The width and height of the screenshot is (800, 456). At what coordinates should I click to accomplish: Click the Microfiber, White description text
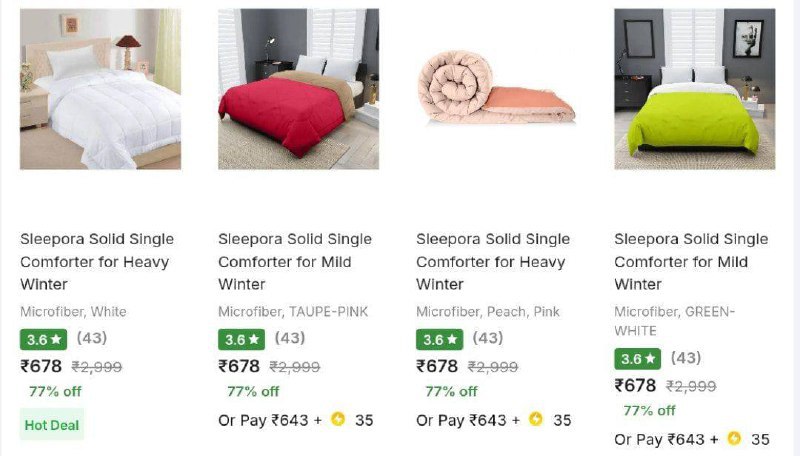point(73,312)
